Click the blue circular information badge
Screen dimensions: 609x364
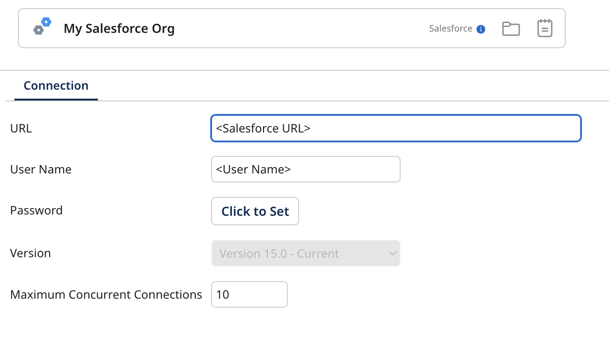[x=481, y=29]
